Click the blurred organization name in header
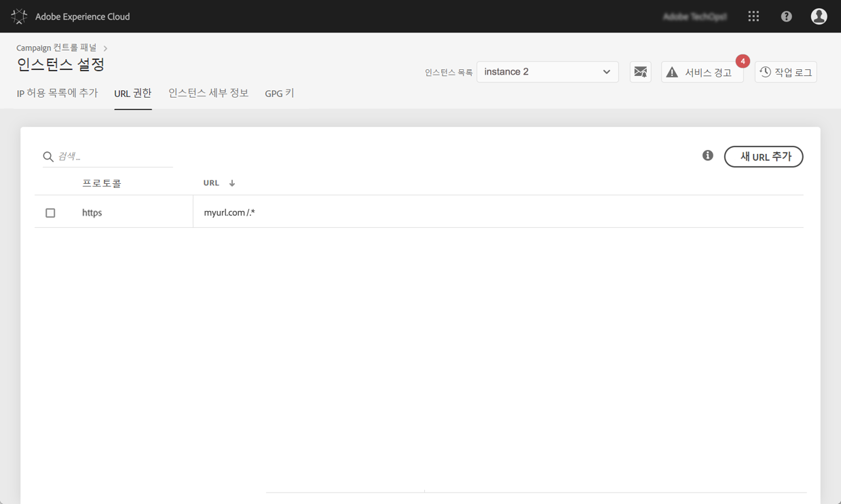The image size is (841, 504). (694, 16)
